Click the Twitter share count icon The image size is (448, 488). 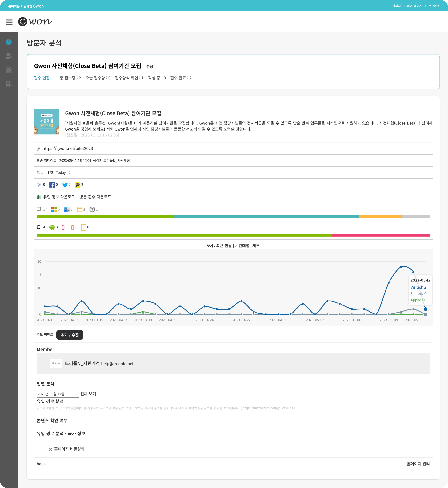click(65, 185)
